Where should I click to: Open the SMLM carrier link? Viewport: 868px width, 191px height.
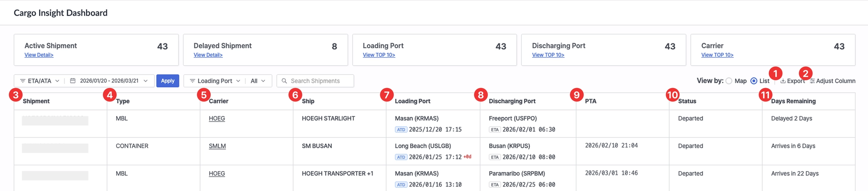pyautogui.click(x=217, y=146)
